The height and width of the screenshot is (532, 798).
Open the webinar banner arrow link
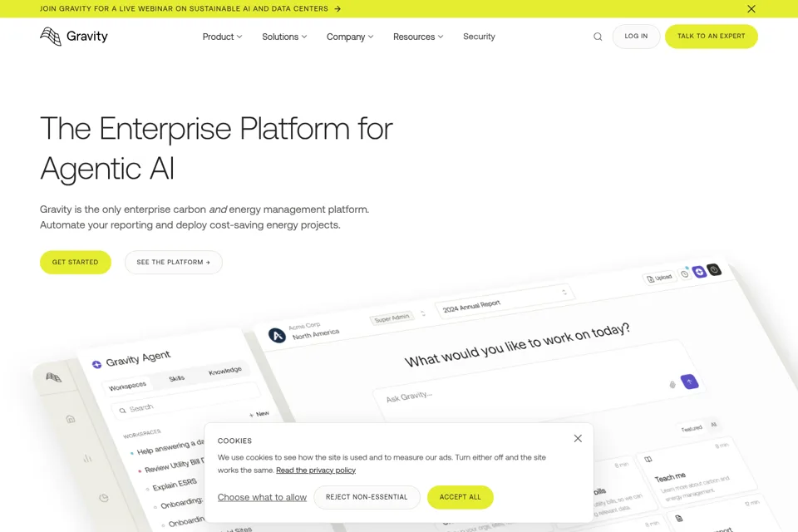pyautogui.click(x=337, y=8)
